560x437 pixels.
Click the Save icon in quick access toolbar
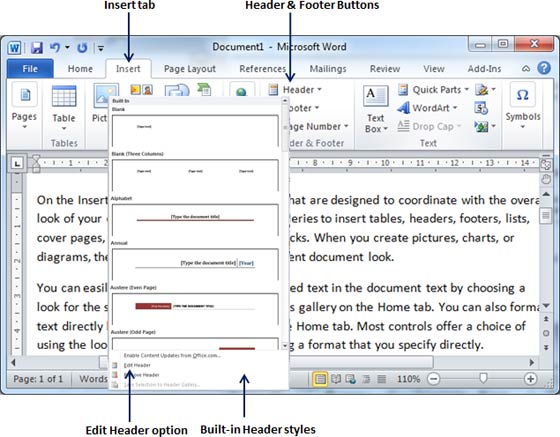(37, 47)
